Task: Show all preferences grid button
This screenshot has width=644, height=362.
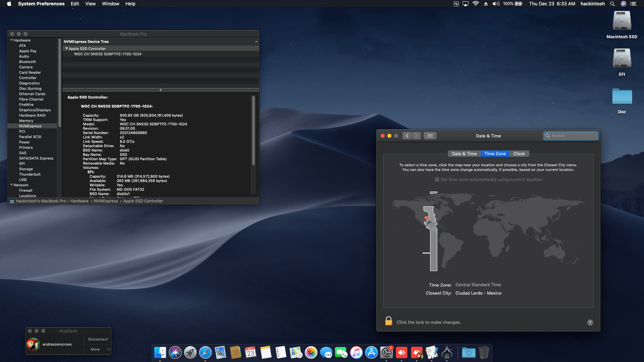Action: [430, 136]
